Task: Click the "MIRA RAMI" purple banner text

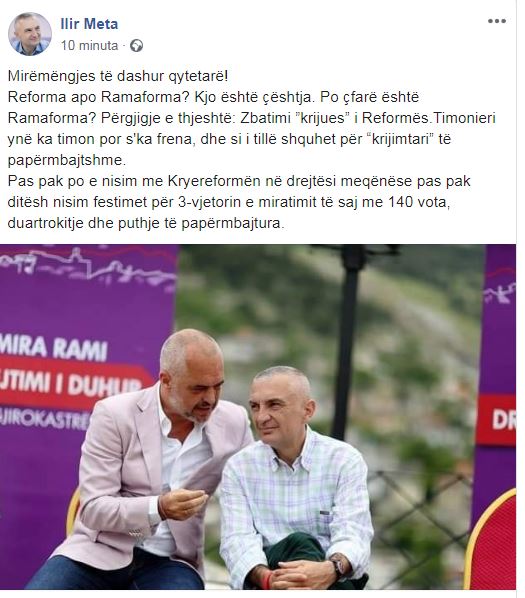Action: pos(53,349)
